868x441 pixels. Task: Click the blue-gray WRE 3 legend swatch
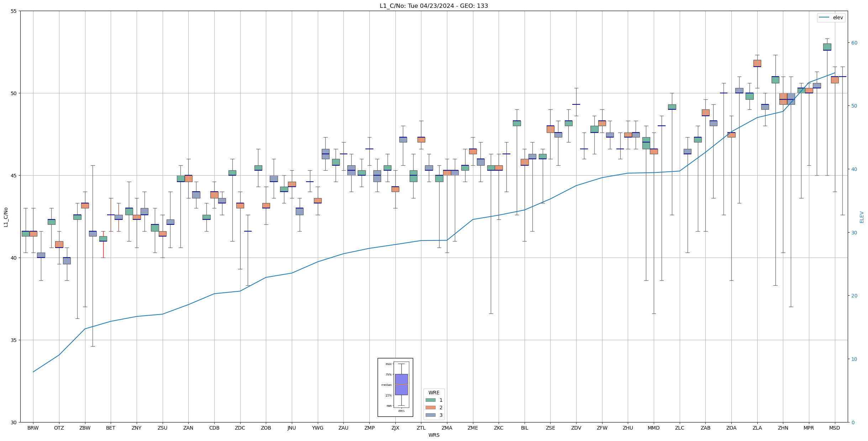(430, 415)
